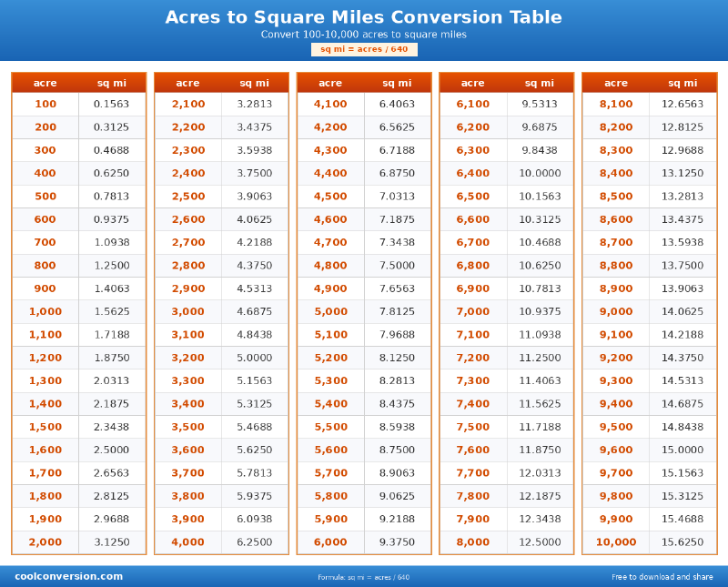Select the 500 acre cell
The image size is (728, 587).
[45, 196]
